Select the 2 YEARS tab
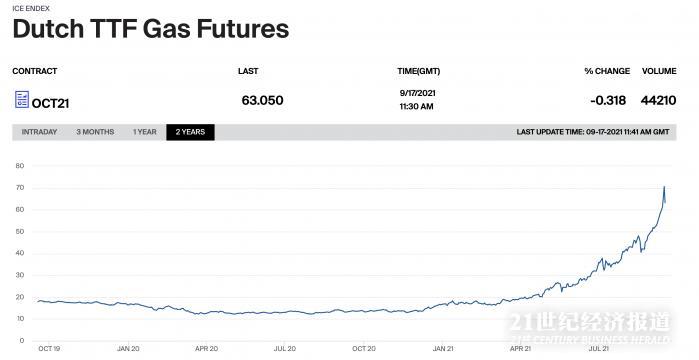Viewport: 699px width, 360px height. pos(190,132)
